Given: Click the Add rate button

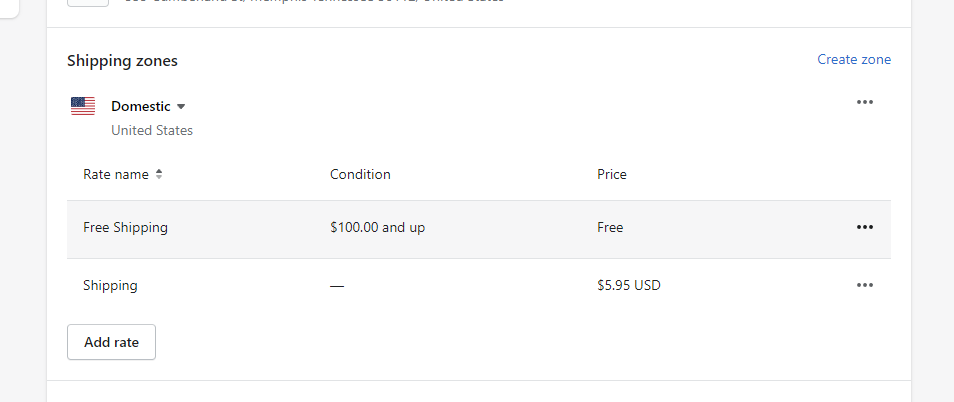Looking at the screenshot, I should click(x=111, y=342).
